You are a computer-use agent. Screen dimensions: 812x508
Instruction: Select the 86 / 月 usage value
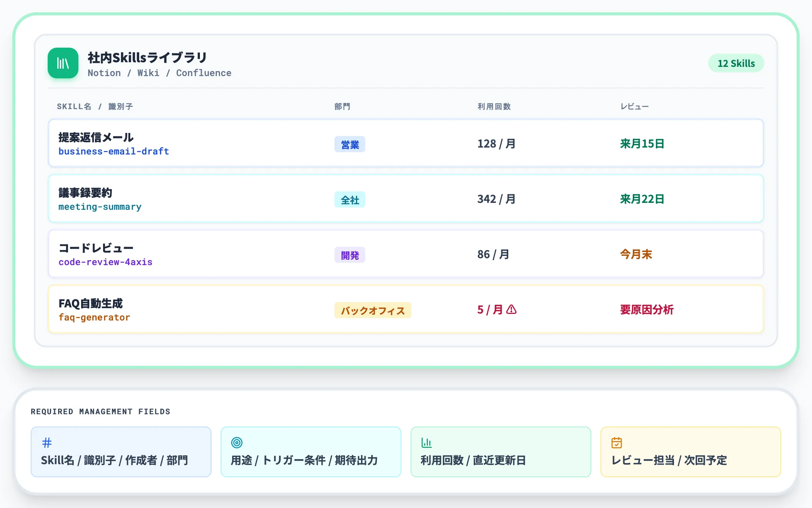tap(493, 254)
